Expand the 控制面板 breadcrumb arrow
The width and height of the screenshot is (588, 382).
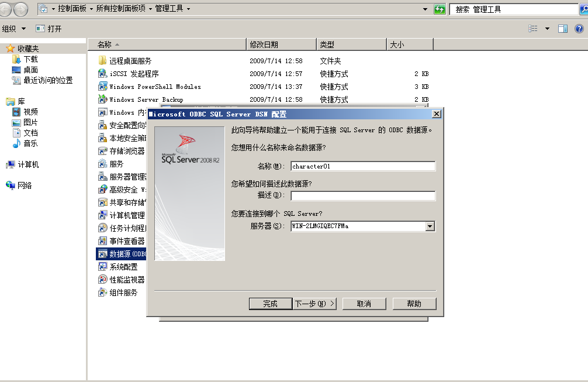click(x=91, y=9)
